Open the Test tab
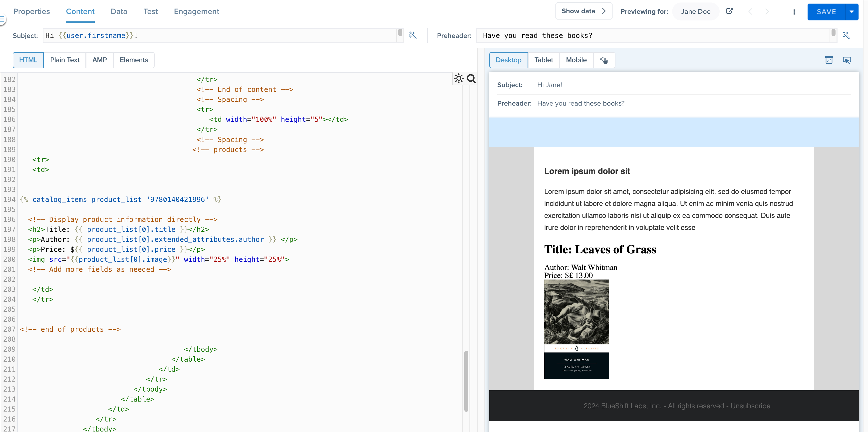 coord(151,11)
